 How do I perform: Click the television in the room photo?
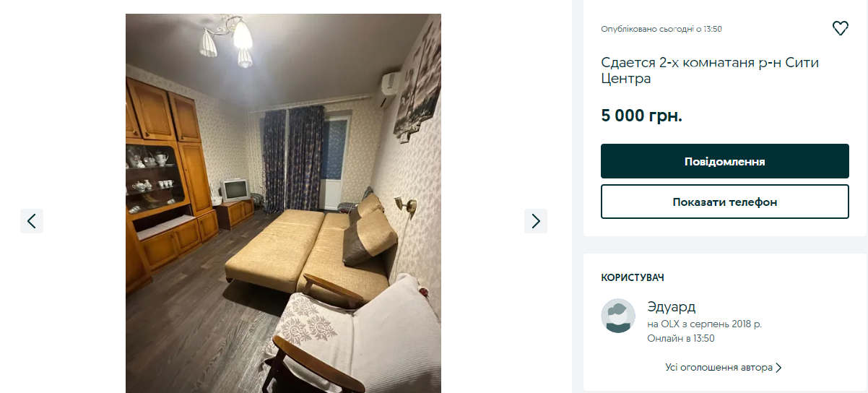pos(235,190)
